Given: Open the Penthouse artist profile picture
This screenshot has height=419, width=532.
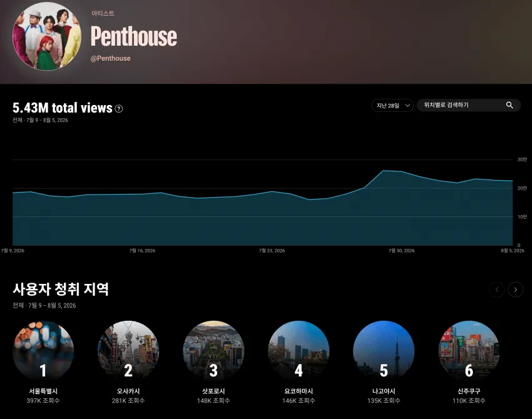Looking at the screenshot, I should click(47, 36).
